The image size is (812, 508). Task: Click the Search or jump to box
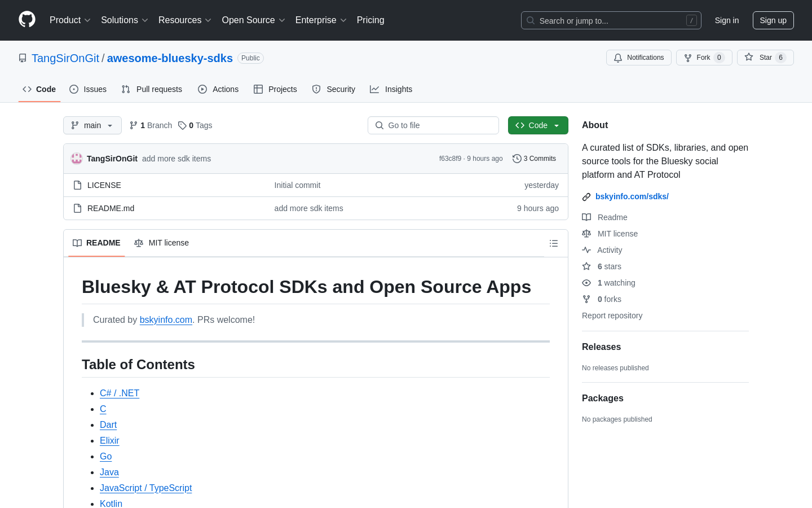[611, 20]
